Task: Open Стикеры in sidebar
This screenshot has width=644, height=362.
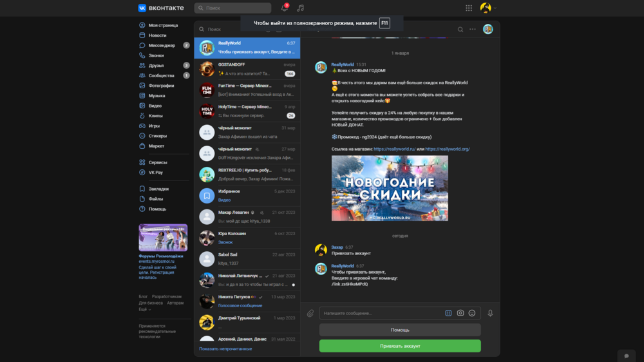Action: [158, 136]
